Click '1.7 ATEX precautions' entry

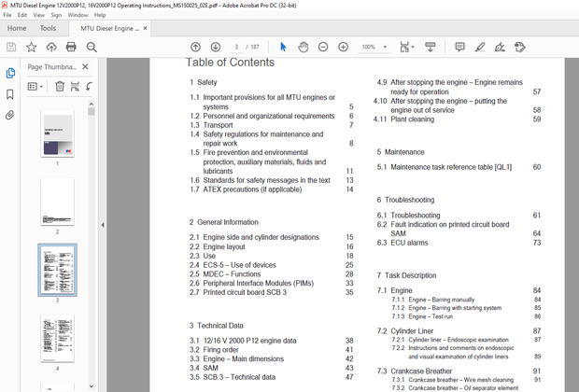272,189
